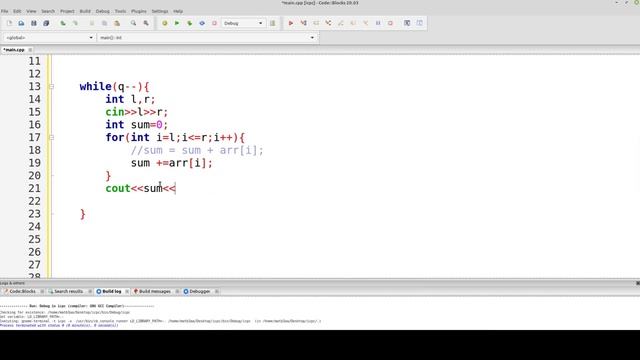Screen dimensions: 640x360
Task: Collapse the while loop fold at line 13
Action: click(51, 87)
